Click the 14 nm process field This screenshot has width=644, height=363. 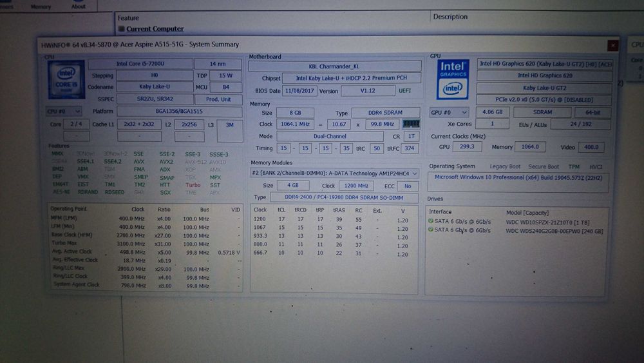[x=218, y=64]
